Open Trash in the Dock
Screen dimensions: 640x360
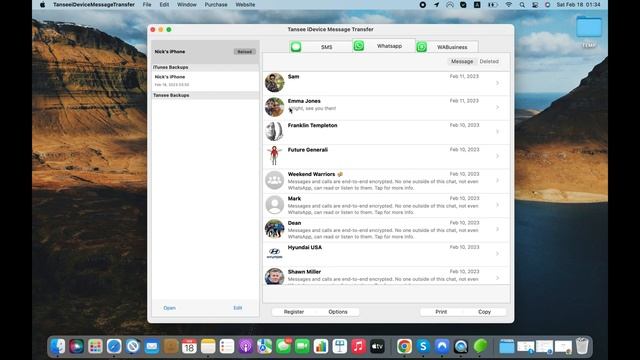[x=582, y=347]
